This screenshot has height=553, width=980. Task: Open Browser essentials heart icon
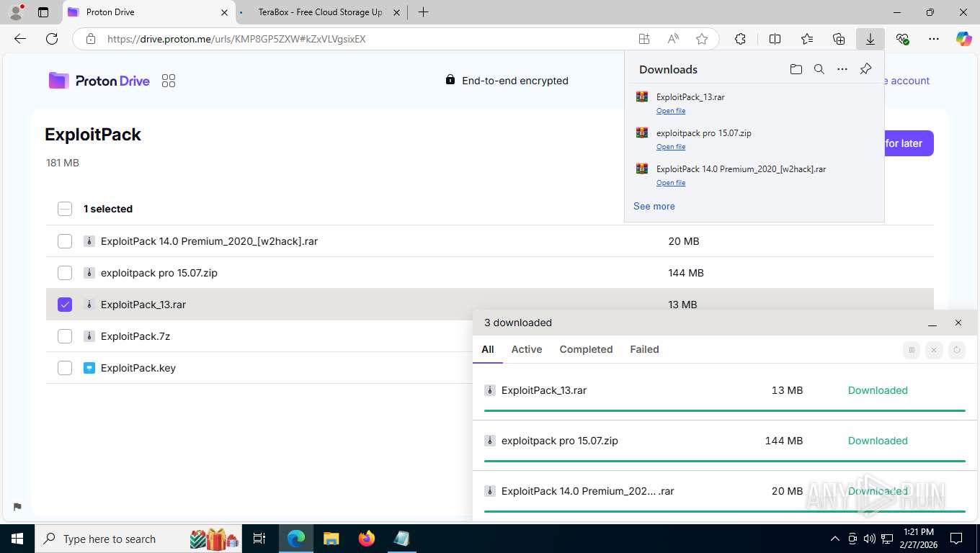(902, 39)
